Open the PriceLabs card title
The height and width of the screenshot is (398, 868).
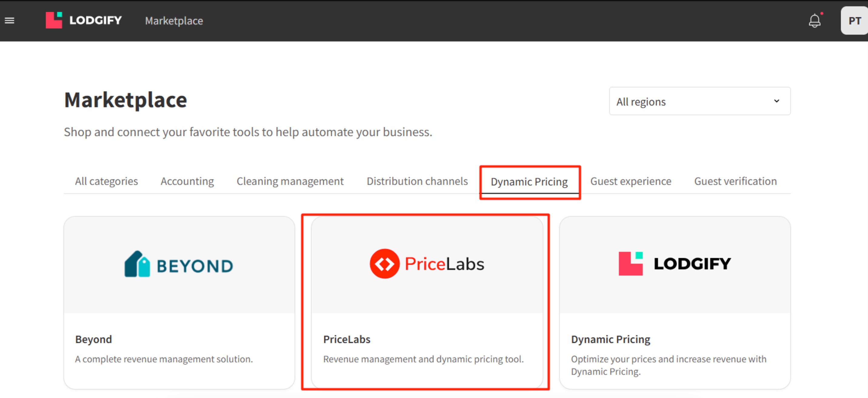coord(347,339)
